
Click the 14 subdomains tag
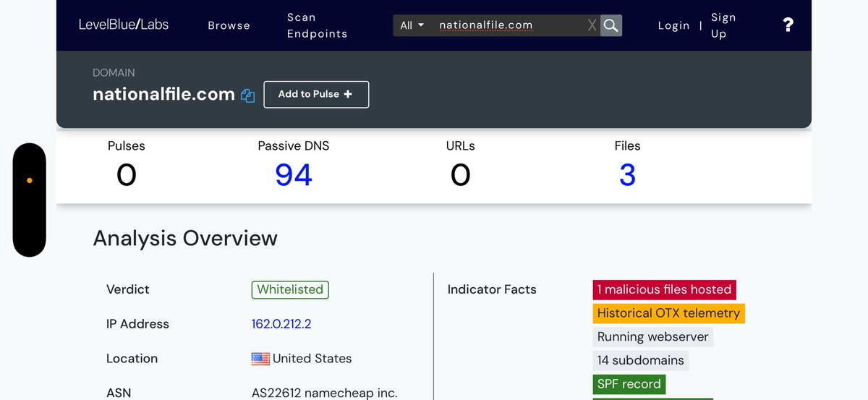(x=640, y=360)
